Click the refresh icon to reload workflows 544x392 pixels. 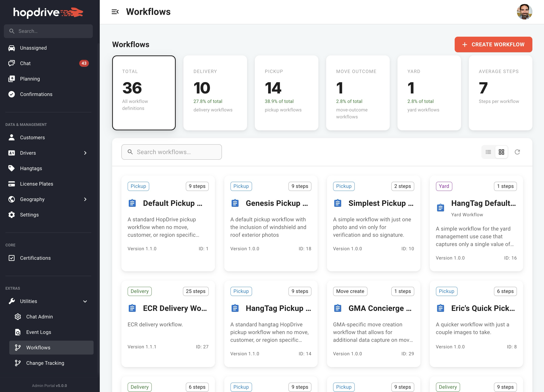click(518, 152)
